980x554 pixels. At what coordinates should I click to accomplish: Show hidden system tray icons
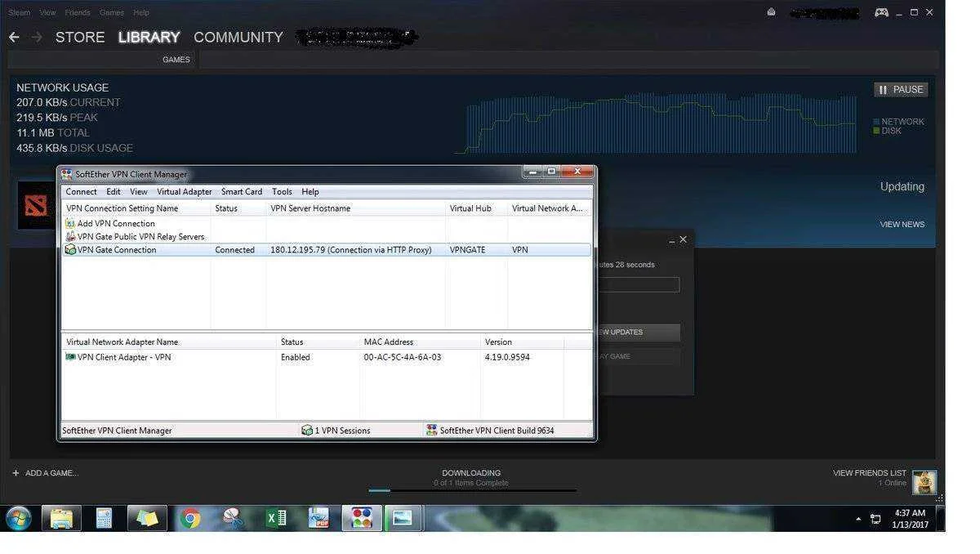858,519
